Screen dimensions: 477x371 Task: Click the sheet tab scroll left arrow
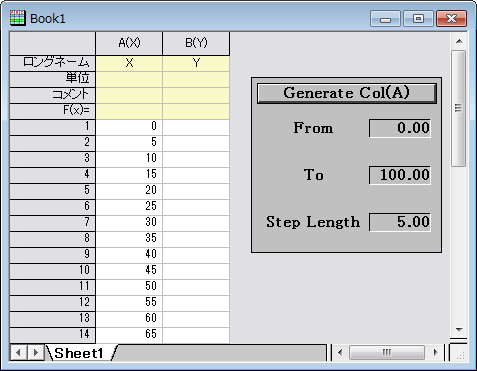click(x=18, y=353)
